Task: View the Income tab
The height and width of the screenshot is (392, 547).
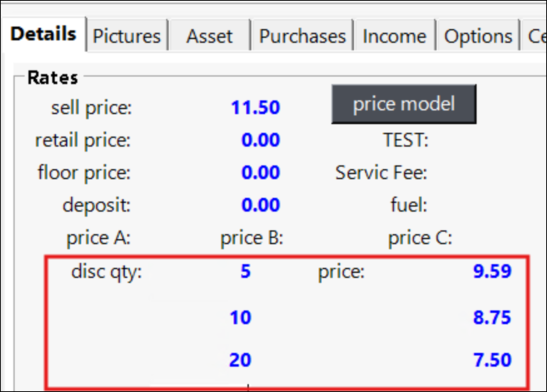Action: pos(394,36)
